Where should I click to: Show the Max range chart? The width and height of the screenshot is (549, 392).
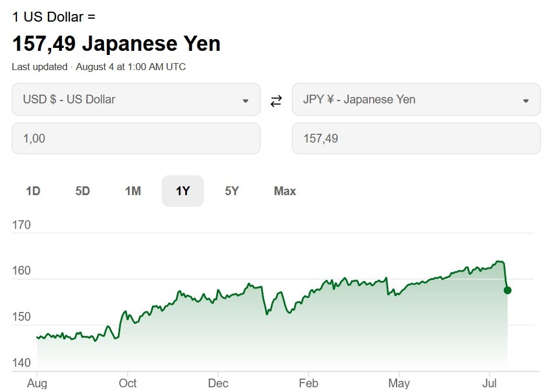click(x=285, y=191)
